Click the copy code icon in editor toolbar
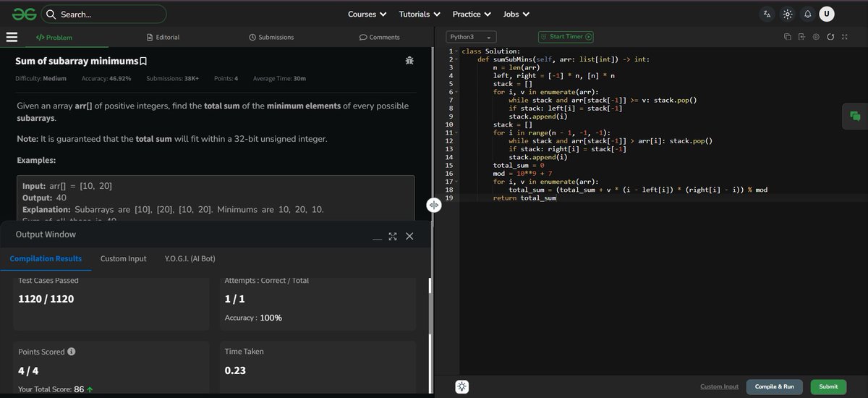 pos(788,37)
